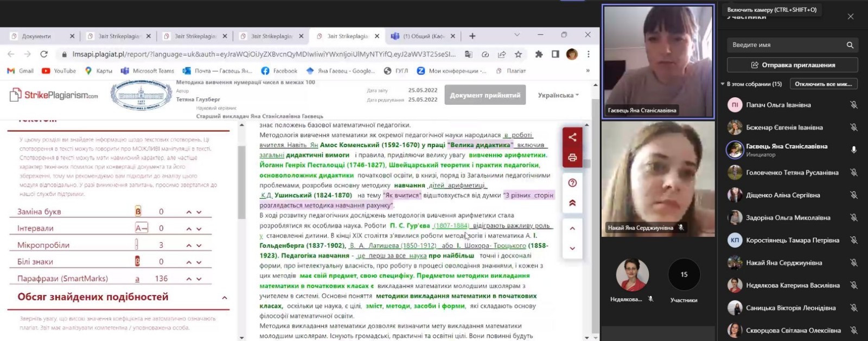Screen dimensions: 868x341
Task: Click the print icon in report sidebar
Action: pyautogui.click(x=572, y=158)
